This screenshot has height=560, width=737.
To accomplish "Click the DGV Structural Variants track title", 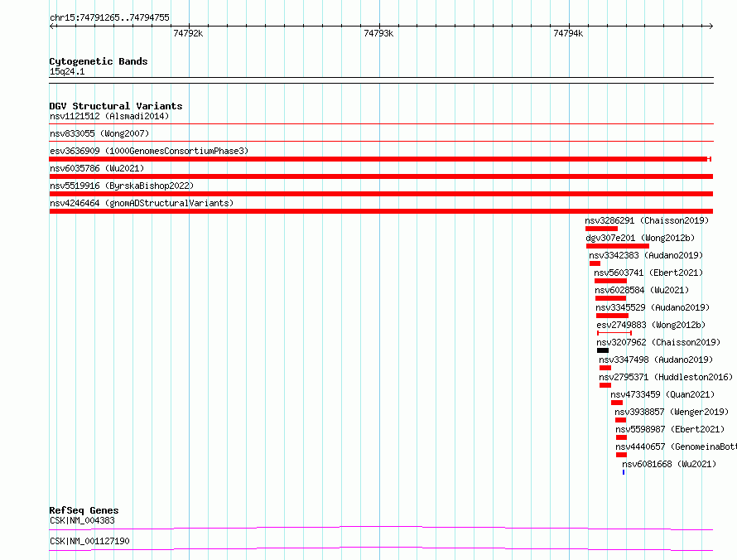I will tap(116, 106).
